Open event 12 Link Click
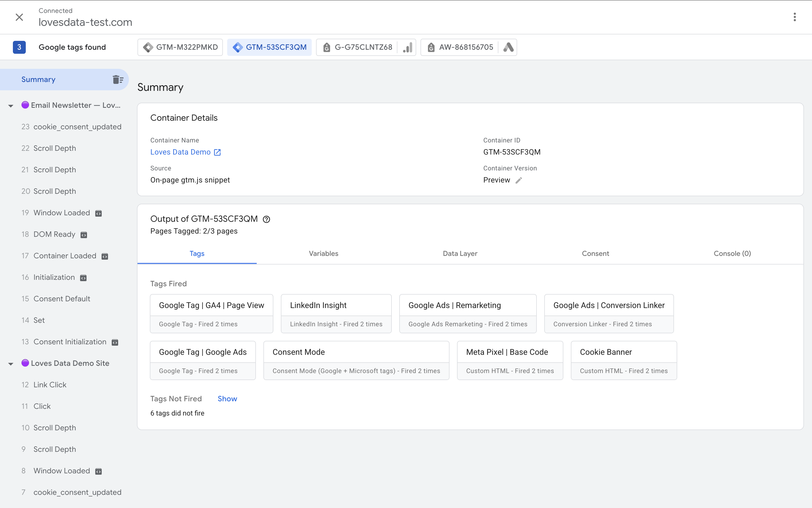The image size is (812, 508). (x=44, y=385)
